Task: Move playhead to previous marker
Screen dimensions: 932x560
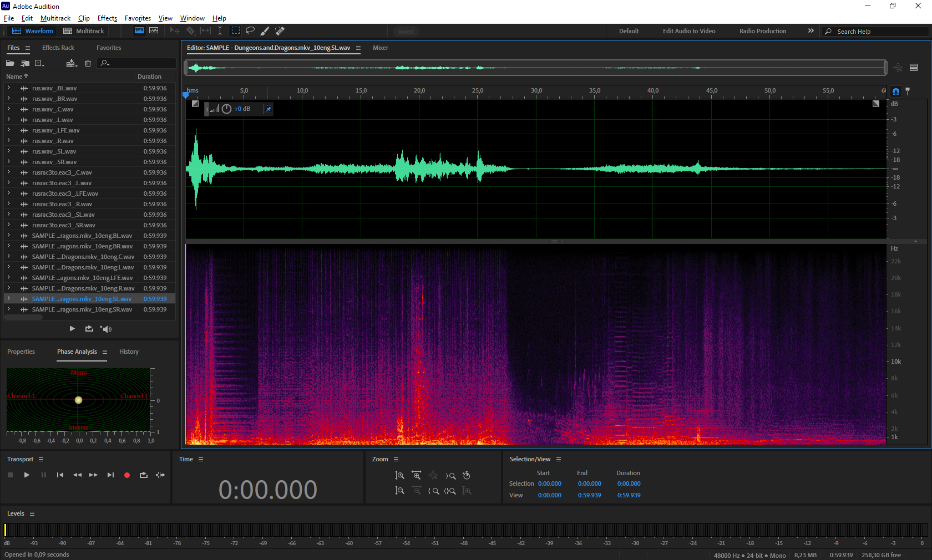Action: pyautogui.click(x=60, y=475)
